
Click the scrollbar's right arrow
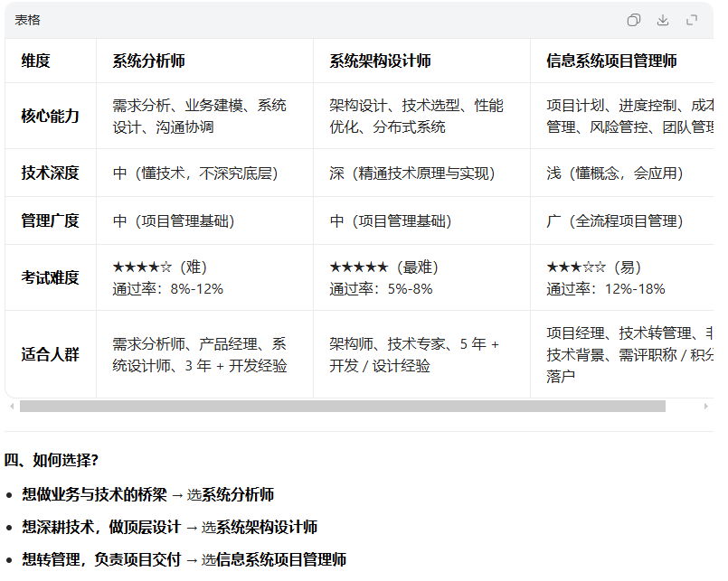click(x=705, y=407)
